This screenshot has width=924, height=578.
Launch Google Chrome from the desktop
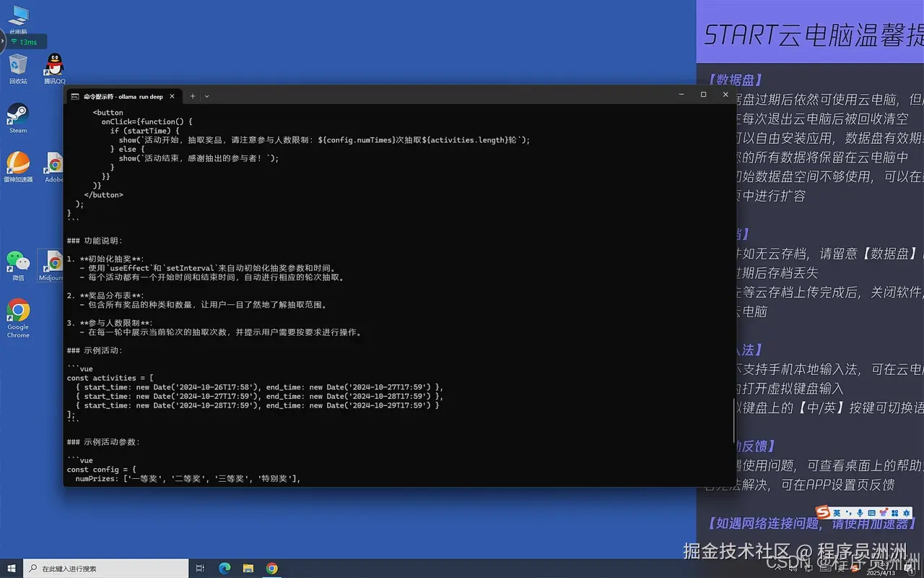(x=18, y=319)
